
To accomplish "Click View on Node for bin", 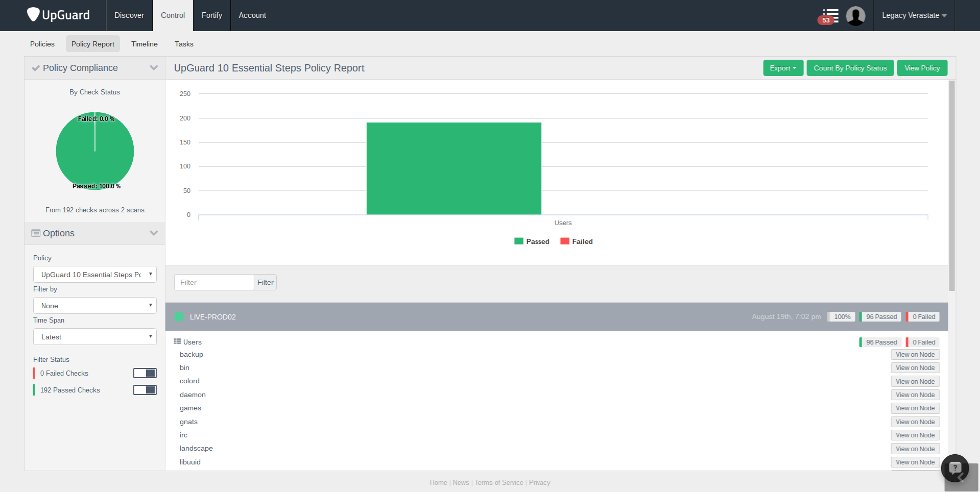I will [x=915, y=368].
